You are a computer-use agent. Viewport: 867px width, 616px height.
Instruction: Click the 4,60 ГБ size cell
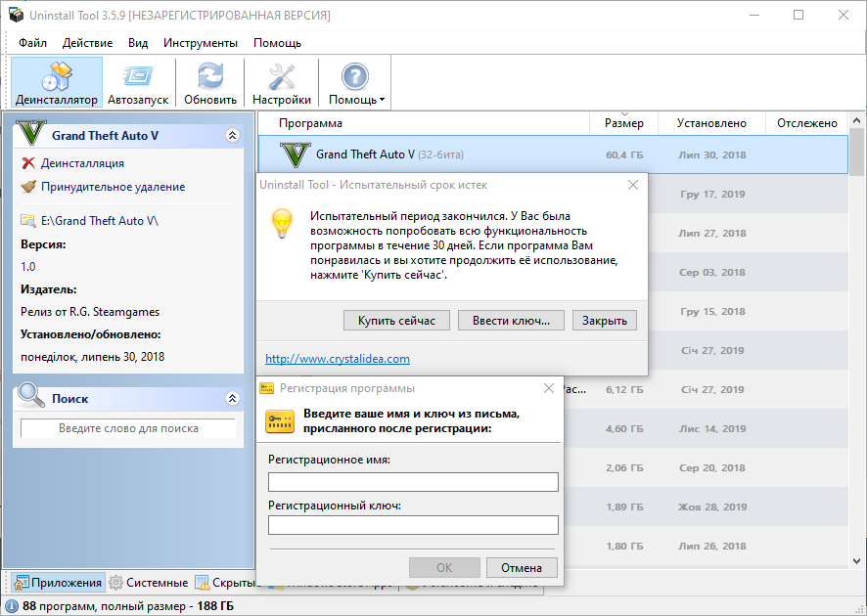point(624,428)
